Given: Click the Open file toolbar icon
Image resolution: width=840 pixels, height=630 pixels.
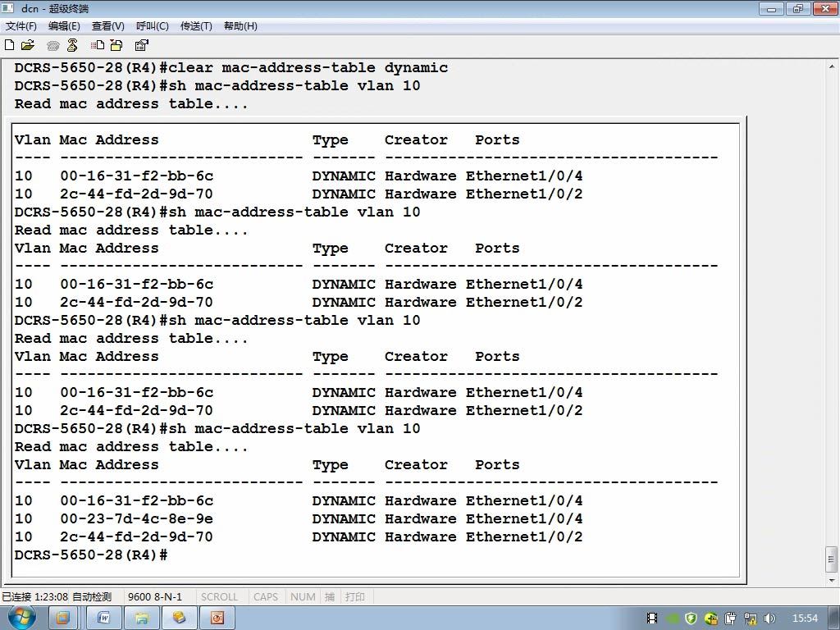Looking at the screenshot, I should pyautogui.click(x=27, y=45).
